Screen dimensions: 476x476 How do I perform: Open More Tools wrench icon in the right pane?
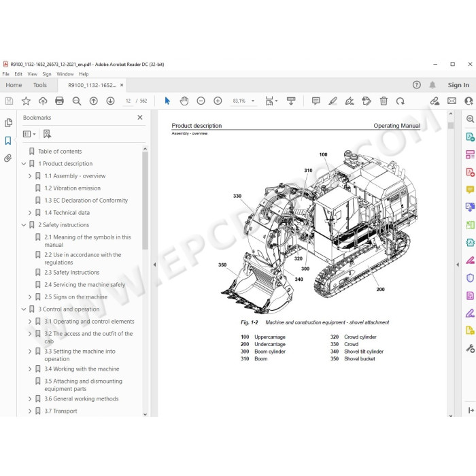coord(470,348)
